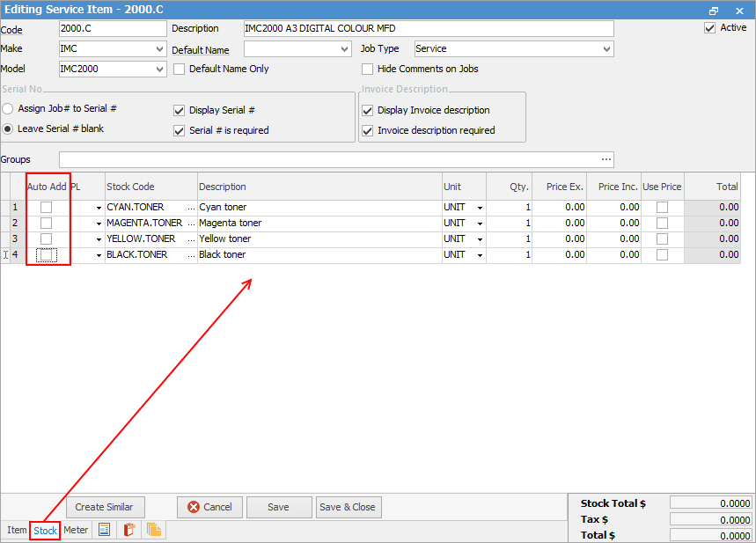Open stock lookup ellipsis for CYAN.TONER
Viewport: 756px width, 543px height.
pos(191,208)
